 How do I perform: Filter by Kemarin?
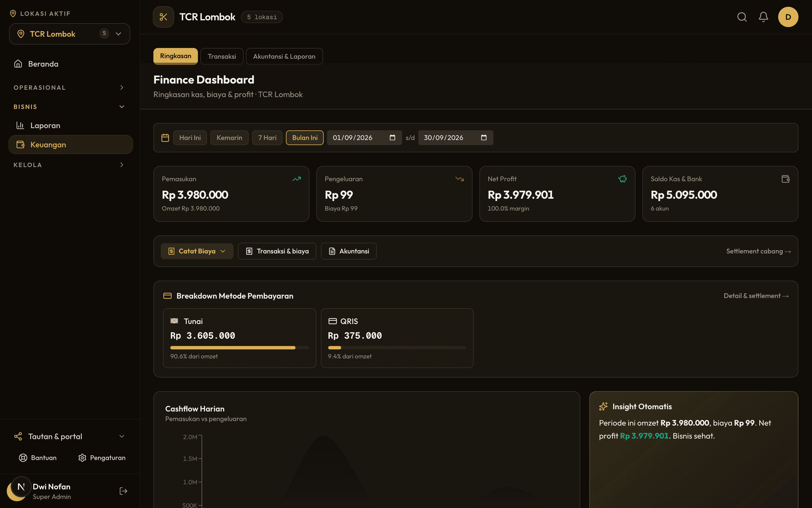coord(229,138)
